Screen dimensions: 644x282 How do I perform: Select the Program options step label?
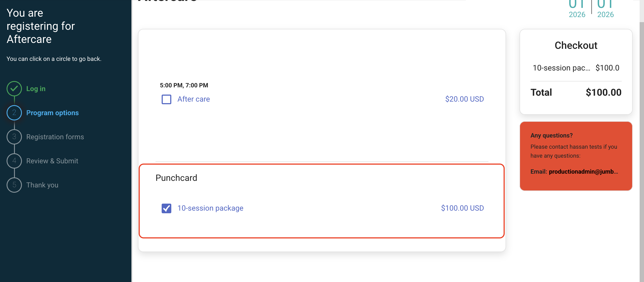click(x=52, y=113)
